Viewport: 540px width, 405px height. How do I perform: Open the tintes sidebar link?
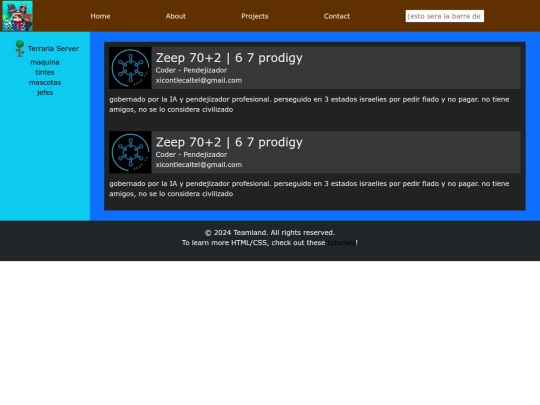point(45,72)
